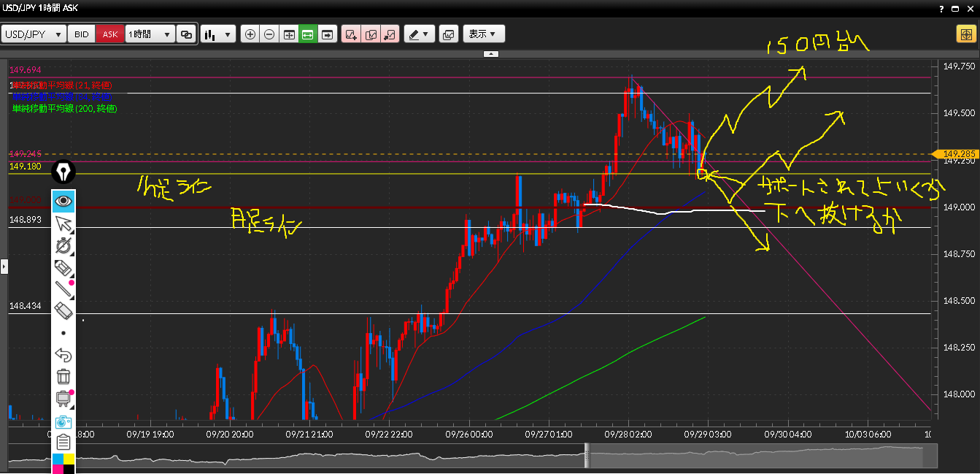Click the 149.180 line label
The image size is (980, 474).
pos(24,167)
